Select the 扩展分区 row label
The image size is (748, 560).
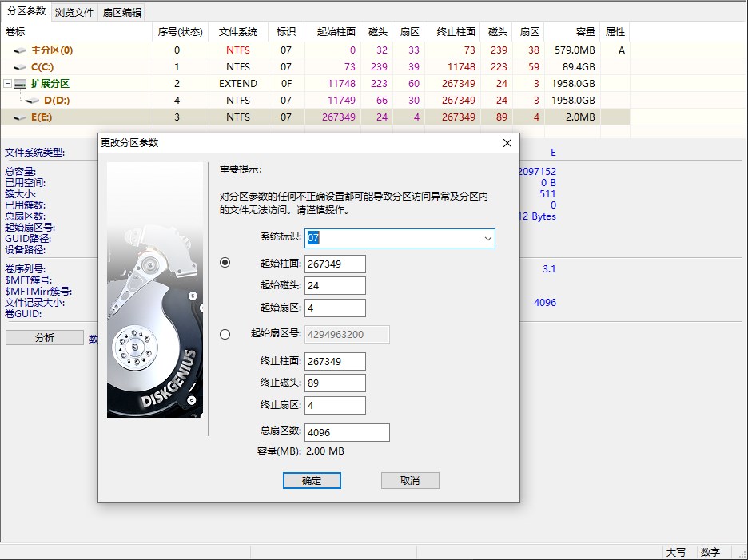tap(50, 83)
